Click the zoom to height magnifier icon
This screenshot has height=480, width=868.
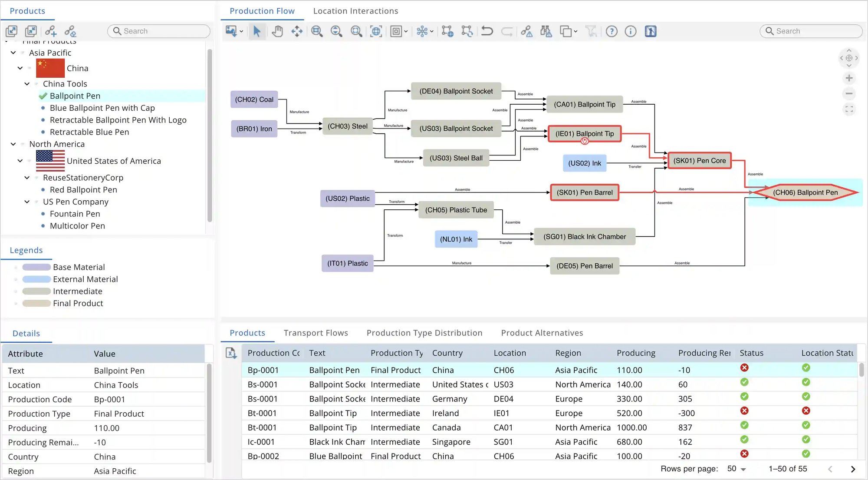pyautogui.click(x=336, y=31)
